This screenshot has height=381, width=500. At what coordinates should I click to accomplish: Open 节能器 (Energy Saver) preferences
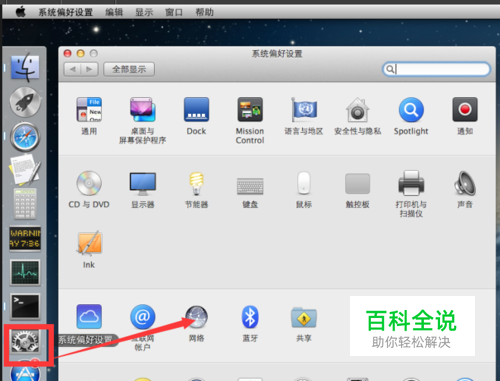pyautogui.click(x=196, y=183)
